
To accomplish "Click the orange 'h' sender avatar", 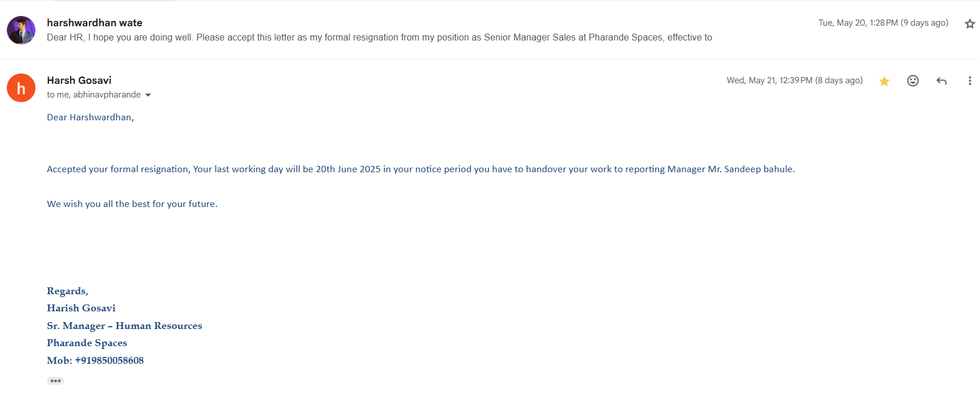I will tap(21, 88).
